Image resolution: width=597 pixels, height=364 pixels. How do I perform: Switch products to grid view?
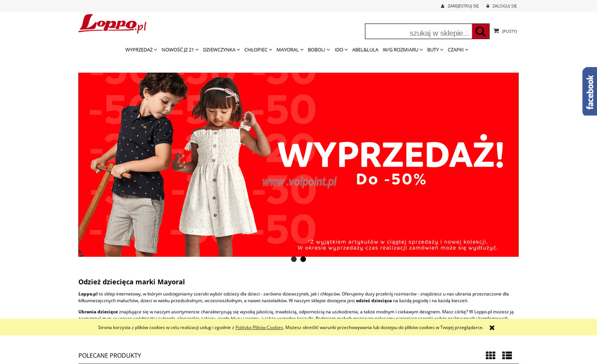point(490,355)
